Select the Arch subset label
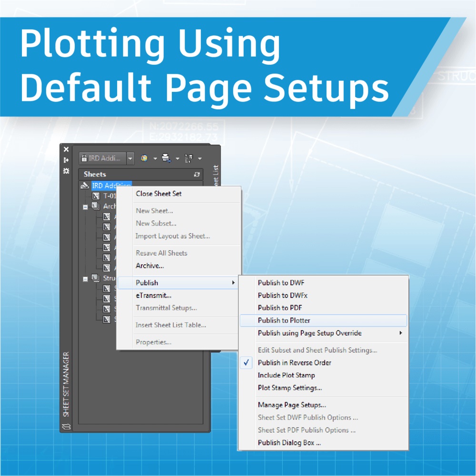 pyautogui.click(x=109, y=206)
